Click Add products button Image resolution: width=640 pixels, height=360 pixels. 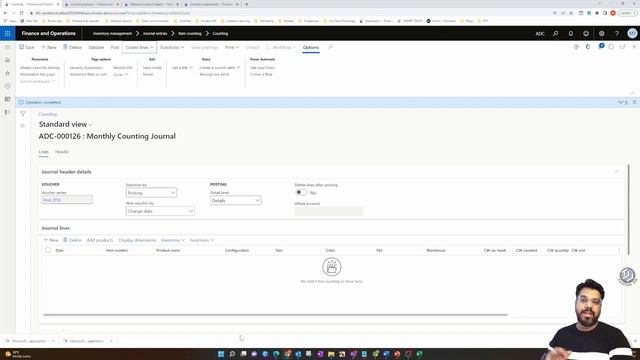pyautogui.click(x=100, y=240)
